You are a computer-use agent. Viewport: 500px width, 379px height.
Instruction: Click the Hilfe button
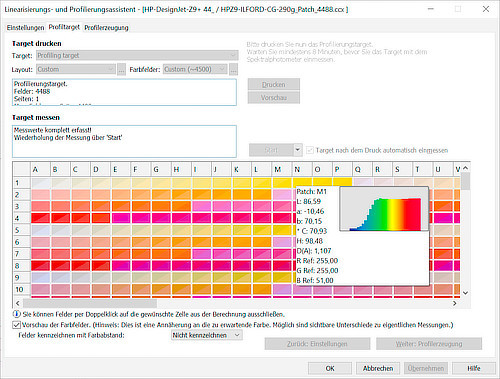coord(474,368)
